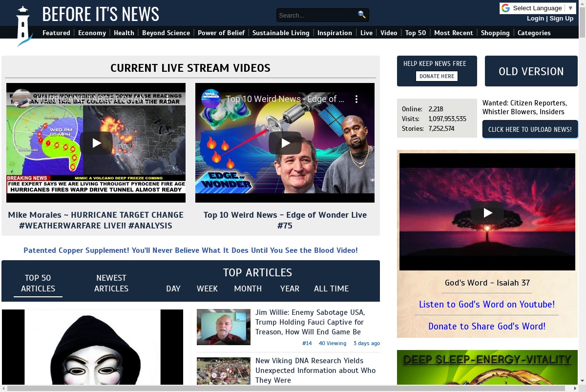The height and width of the screenshot is (392, 586).
Task: Open the Patented Copper Supplement link
Action: coord(190,250)
